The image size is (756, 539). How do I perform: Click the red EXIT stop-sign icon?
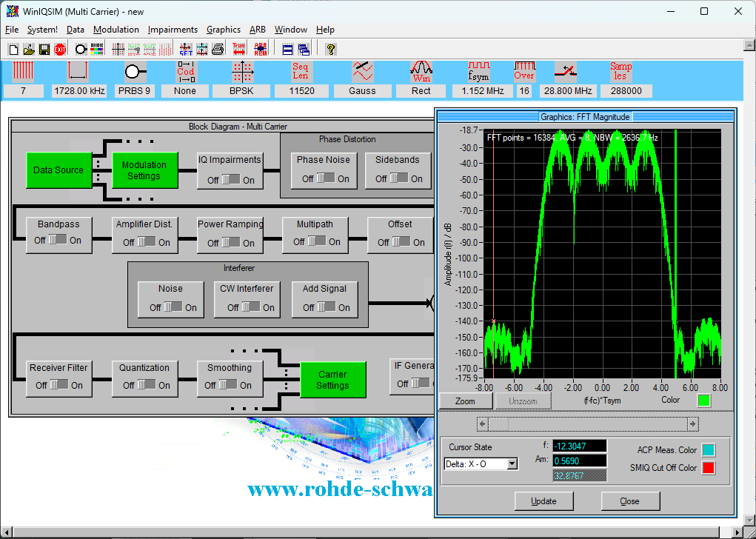[x=60, y=49]
